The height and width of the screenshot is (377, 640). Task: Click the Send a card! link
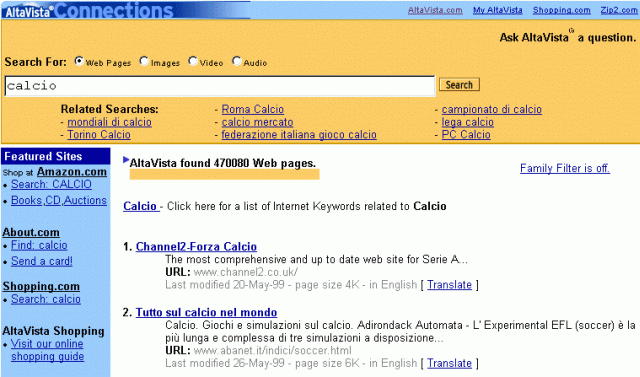[x=42, y=261]
